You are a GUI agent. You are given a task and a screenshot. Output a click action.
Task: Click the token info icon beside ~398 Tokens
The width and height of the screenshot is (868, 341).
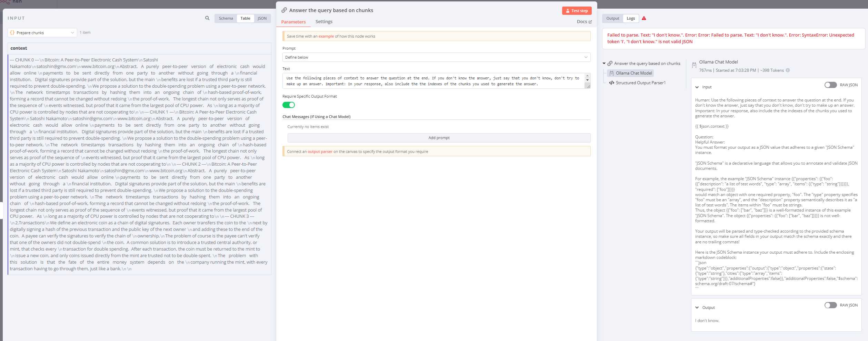click(788, 70)
